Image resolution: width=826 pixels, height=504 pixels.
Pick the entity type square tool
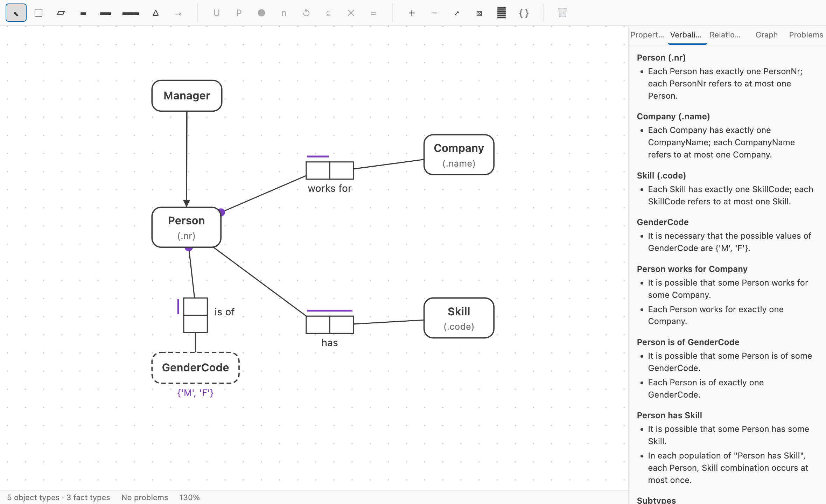[x=38, y=13]
